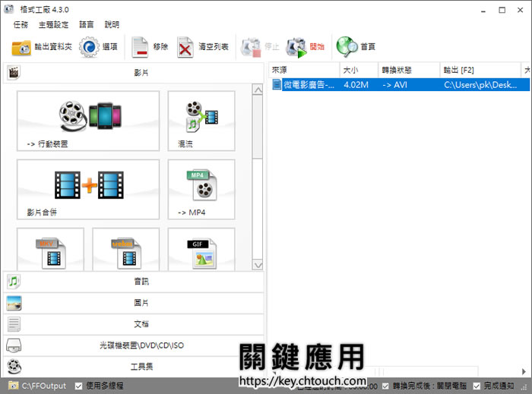Choose the -> MP4 conversion tile
The width and height of the screenshot is (532, 394).
coord(201,189)
